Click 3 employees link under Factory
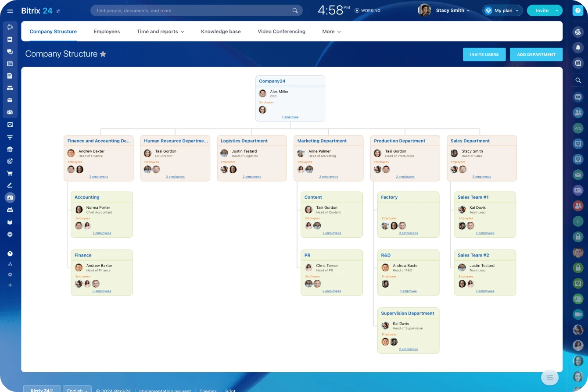 coord(409,233)
